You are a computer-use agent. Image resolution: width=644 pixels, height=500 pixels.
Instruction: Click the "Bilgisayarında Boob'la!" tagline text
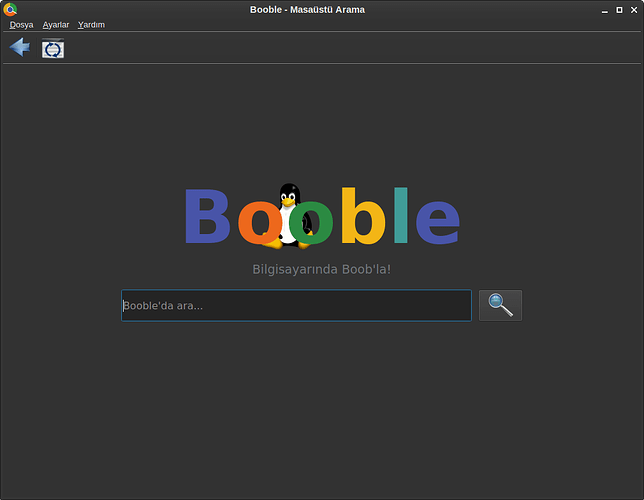click(321, 269)
